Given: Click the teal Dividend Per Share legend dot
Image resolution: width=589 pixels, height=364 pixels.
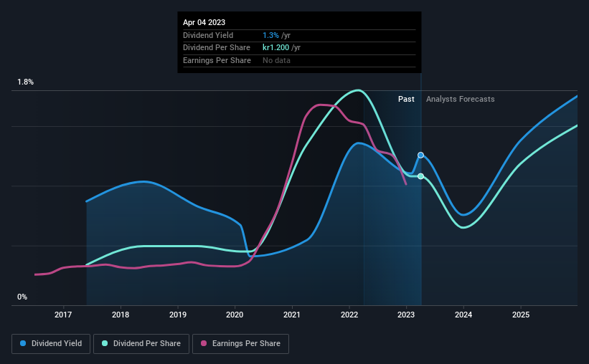Looking at the screenshot, I should [105, 343].
